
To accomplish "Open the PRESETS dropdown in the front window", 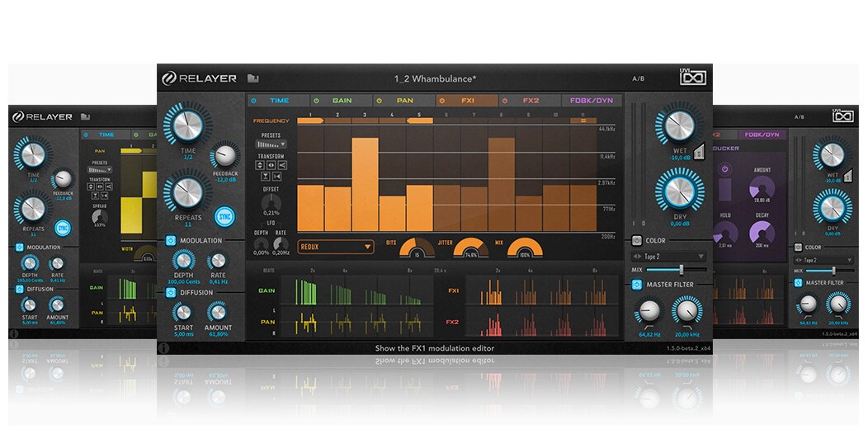I will click(271, 144).
